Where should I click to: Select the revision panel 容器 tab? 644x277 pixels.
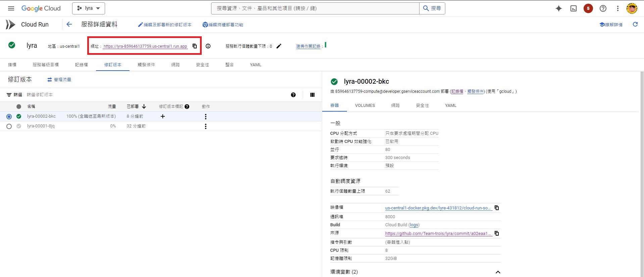pos(335,106)
